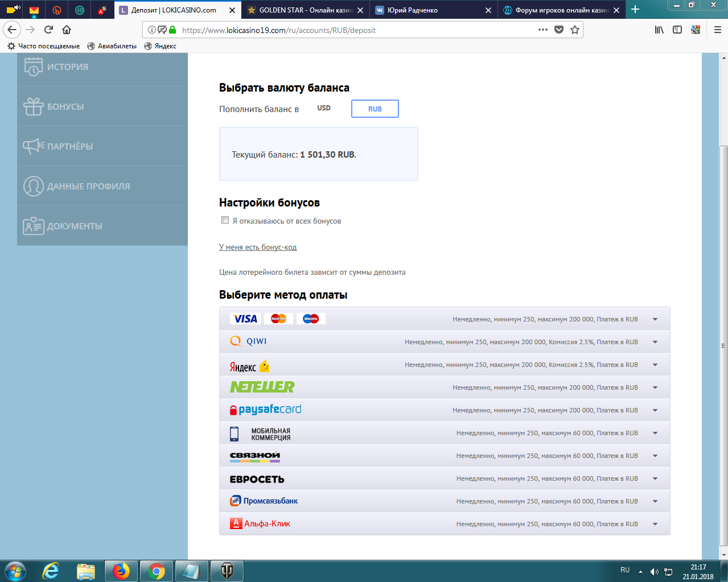Viewport: 728px width, 582px height.
Task: Expand the QIWI row arrow
Action: point(655,342)
